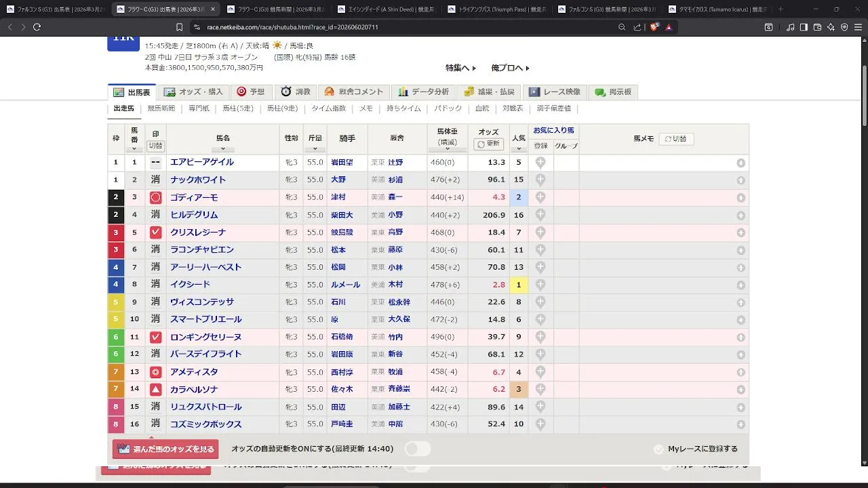Open trainer link 木村
868x488 pixels.
395,285
